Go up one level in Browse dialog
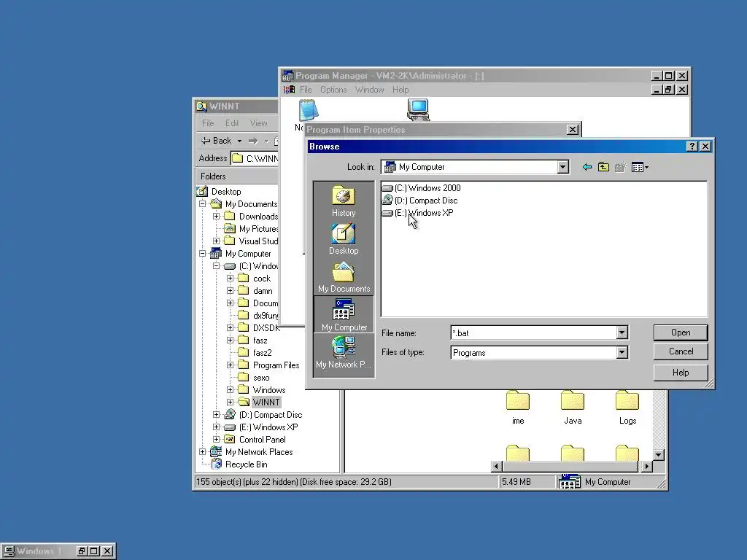Image resolution: width=747 pixels, height=560 pixels. (603, 167)
